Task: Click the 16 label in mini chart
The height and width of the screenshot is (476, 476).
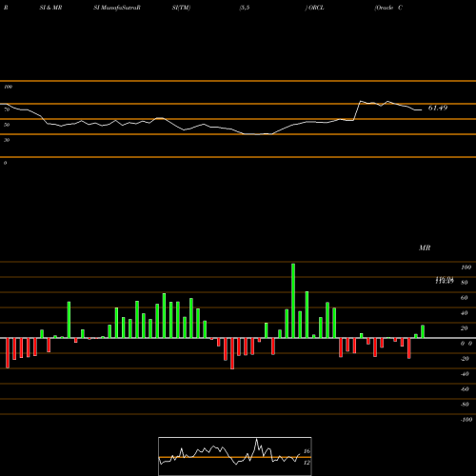Action: pos(307,451)
